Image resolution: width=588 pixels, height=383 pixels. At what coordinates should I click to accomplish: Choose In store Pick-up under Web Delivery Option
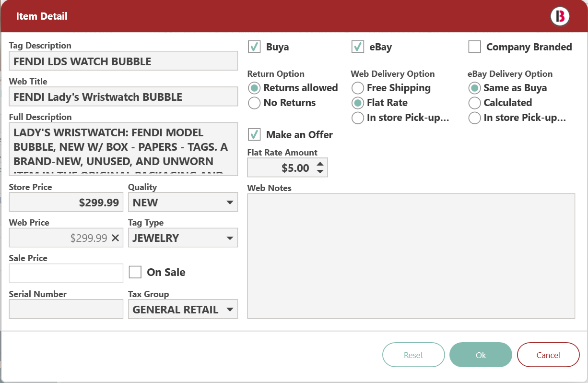point(358,118)
